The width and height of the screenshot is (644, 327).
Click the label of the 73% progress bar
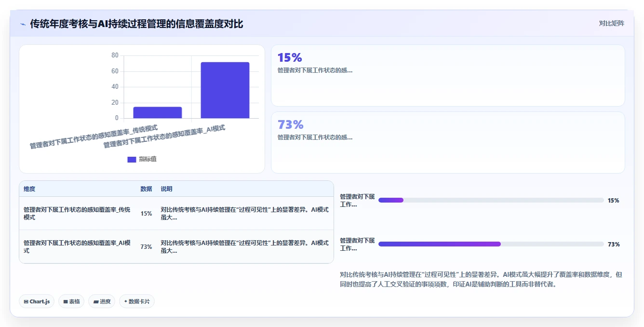click(x=357, y=244)
